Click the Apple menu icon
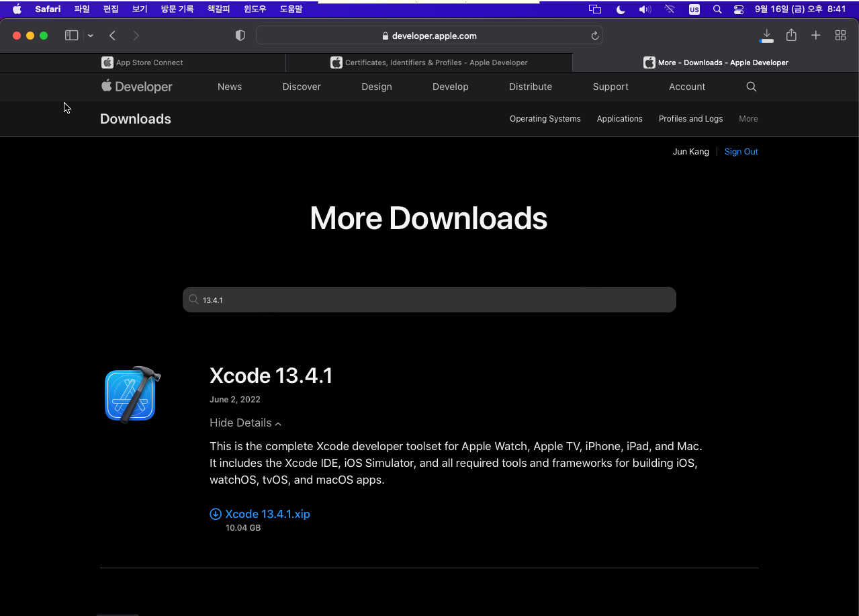Screen dimensions: 859x616 coord(17,9)
